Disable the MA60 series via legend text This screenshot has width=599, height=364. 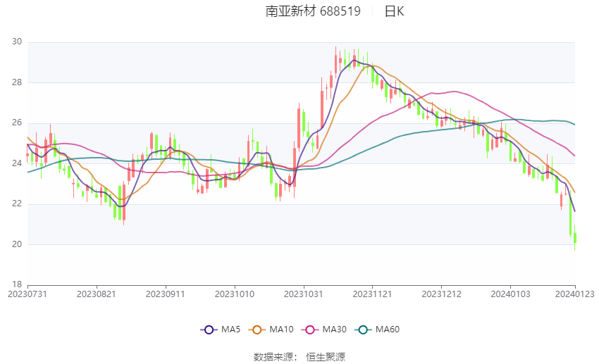coord(388,330)
